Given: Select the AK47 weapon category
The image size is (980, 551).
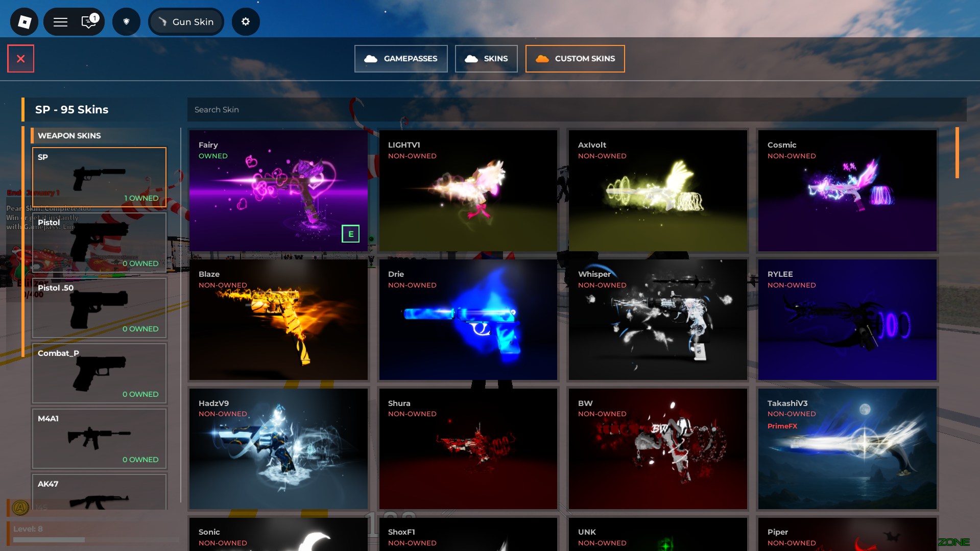Looking at the screenshot, I should 99,492.
